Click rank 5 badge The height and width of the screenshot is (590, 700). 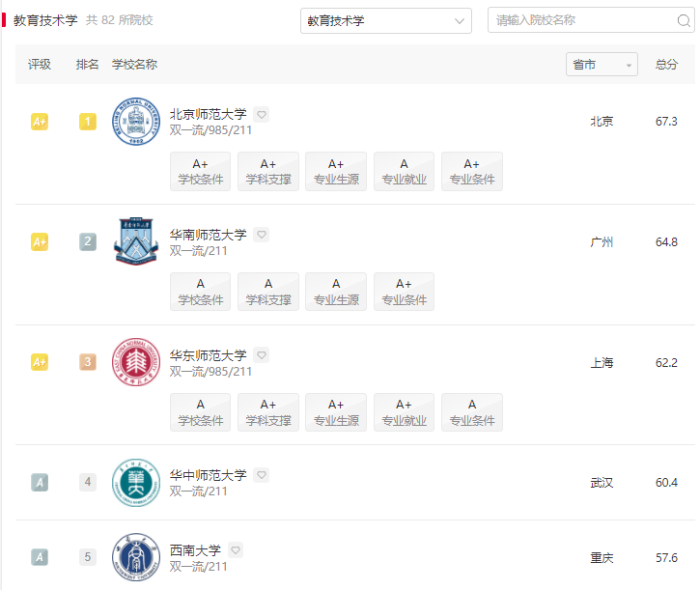[x=88, y=557]
